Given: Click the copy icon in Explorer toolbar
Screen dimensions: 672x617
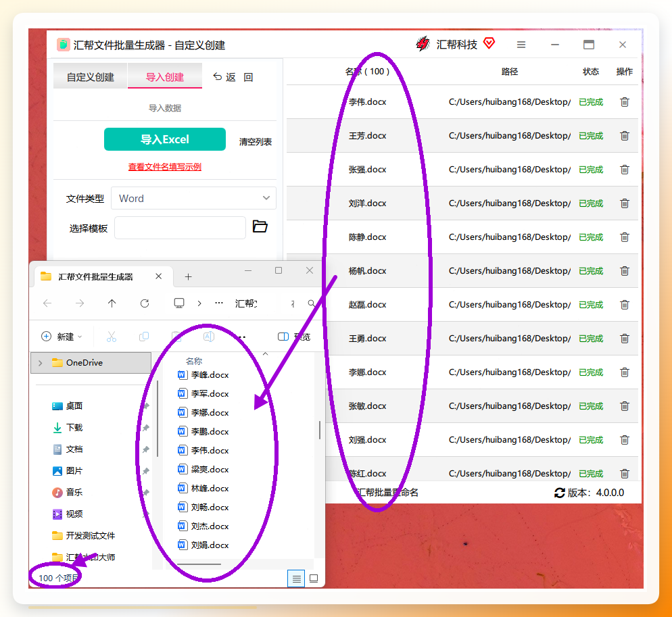Looking at the screenshot, I should pyautogui.click(x=144, y=337).
